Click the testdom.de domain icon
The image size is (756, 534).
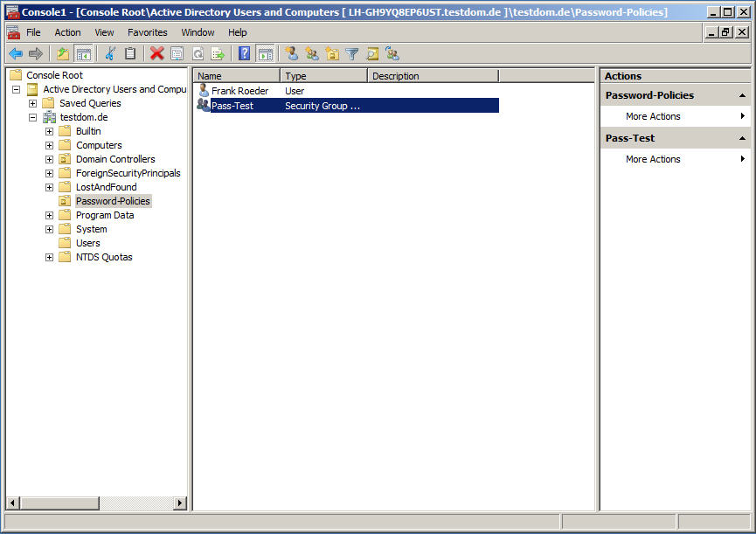pos(49,117)
